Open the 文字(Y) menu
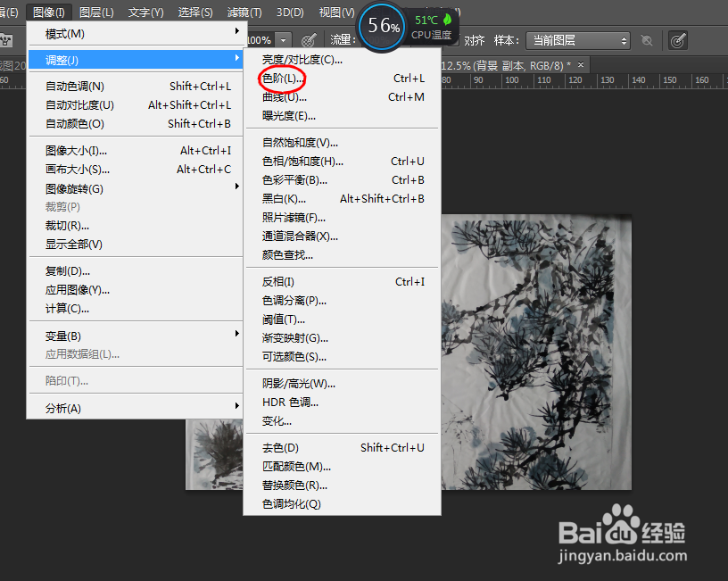Image resolution: width=728 pixels, height=581 pixels. coord(145,12)
